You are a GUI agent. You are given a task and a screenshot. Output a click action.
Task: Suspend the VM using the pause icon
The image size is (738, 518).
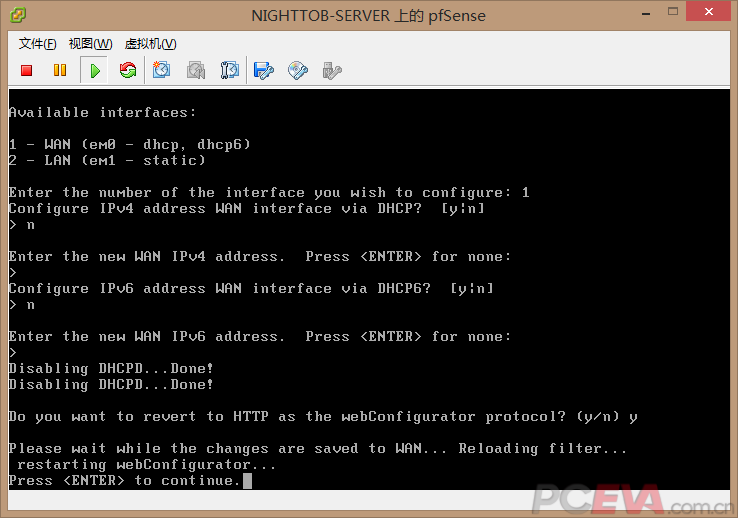click(60, 70)
